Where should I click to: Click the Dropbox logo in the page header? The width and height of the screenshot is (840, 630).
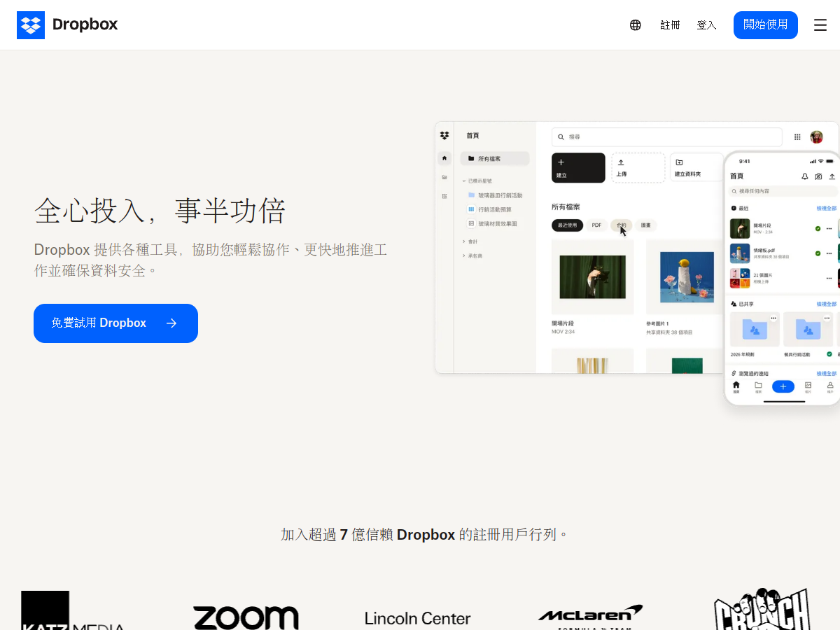pos(67,25)
